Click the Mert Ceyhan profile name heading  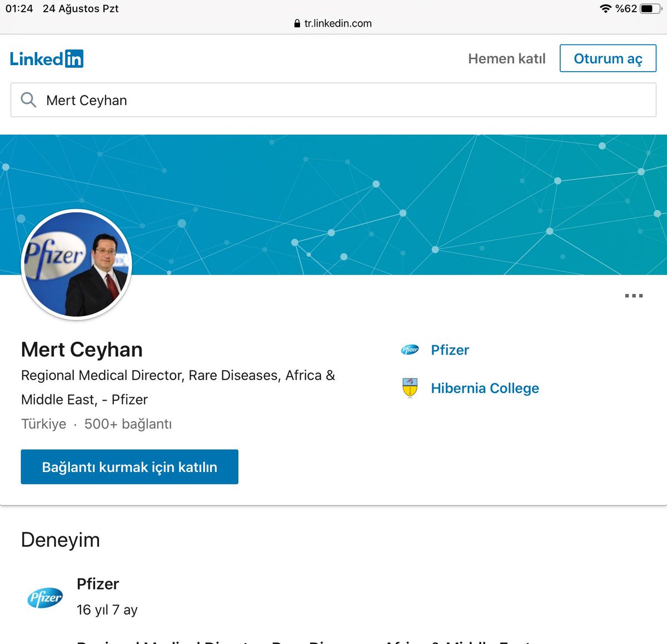tap(82, 350)
